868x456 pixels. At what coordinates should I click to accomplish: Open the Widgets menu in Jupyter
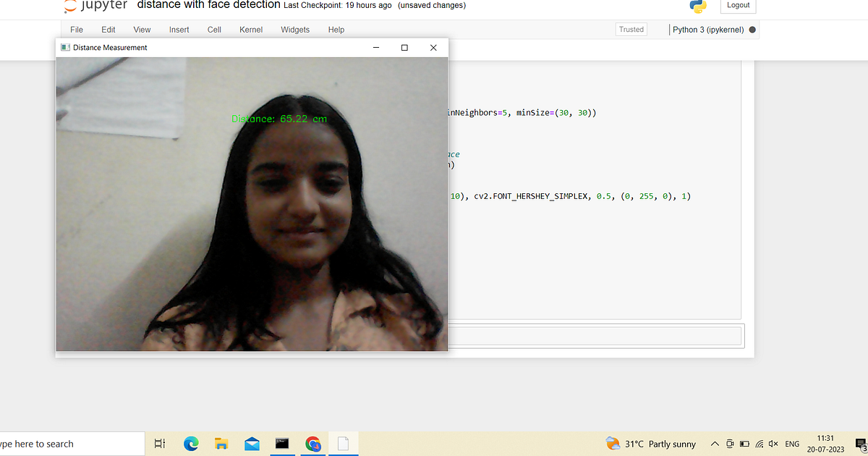click(295, 30)
